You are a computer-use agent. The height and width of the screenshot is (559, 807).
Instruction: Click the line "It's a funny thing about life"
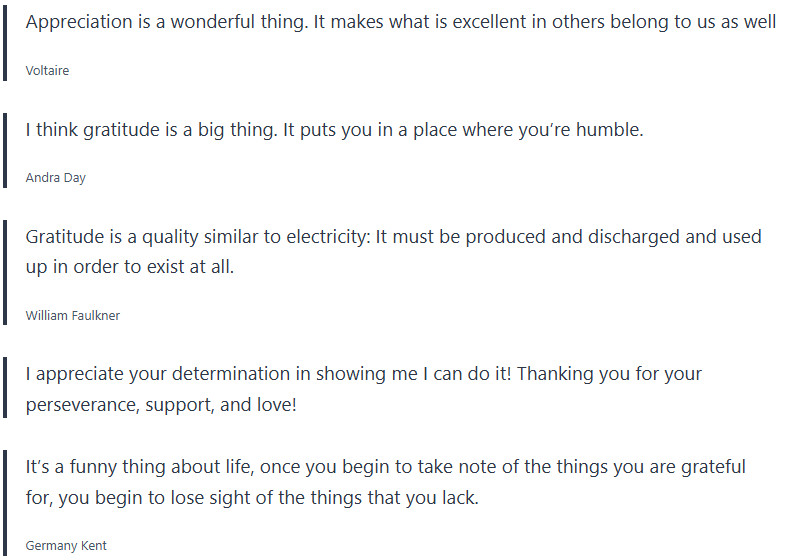[x=385, y=467]
